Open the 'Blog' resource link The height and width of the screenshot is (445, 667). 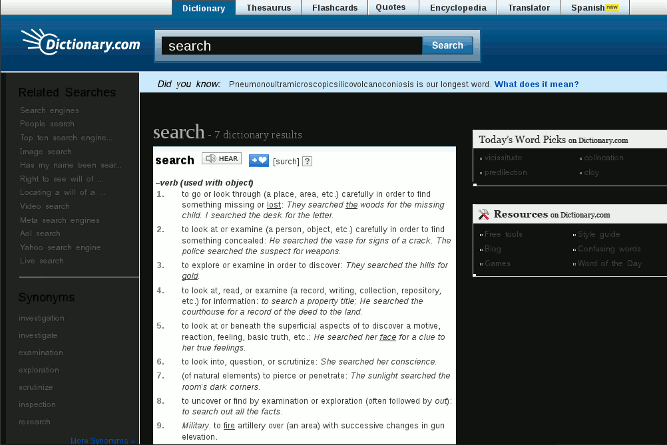point(493,249)
